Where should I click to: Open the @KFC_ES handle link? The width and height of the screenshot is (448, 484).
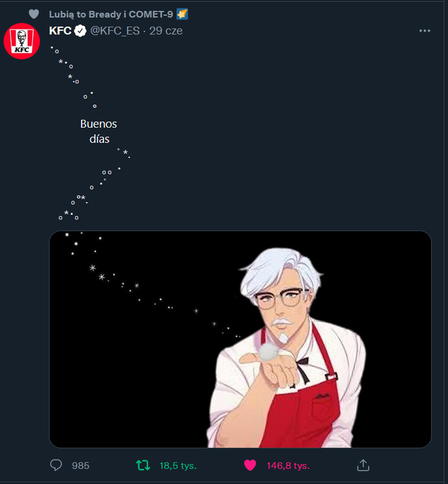click(x=116, y=31)
